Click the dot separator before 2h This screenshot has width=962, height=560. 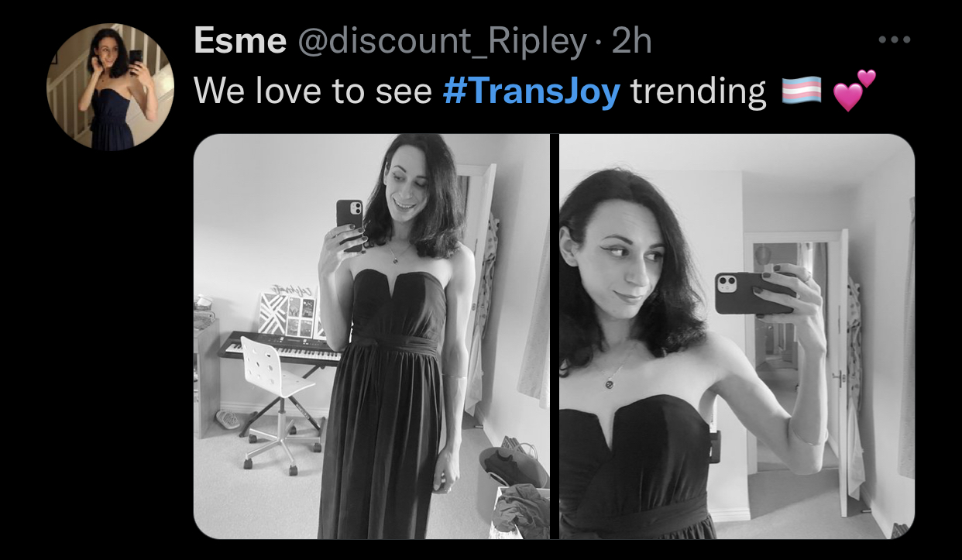(x=600, y=42)
